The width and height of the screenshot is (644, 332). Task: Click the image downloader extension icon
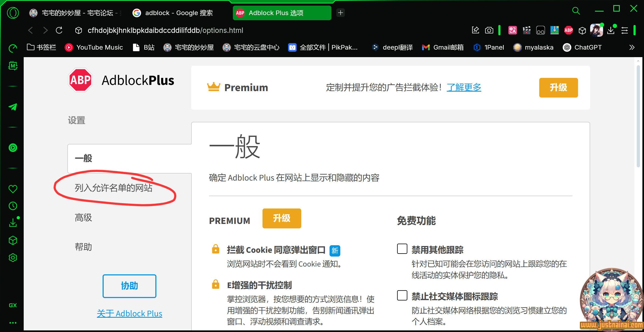coord(555,30)
